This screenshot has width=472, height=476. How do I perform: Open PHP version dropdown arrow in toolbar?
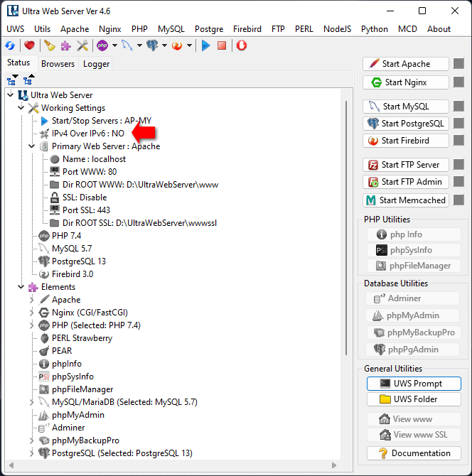click(x=114, y=46)
